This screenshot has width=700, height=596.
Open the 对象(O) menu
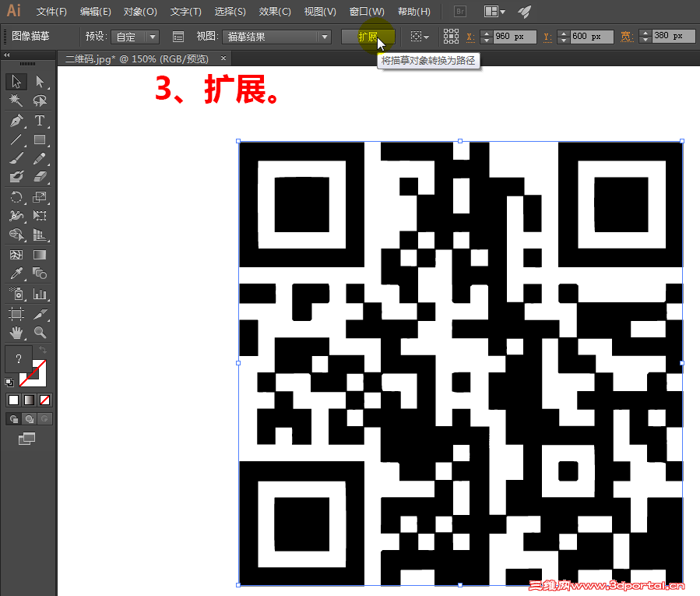tap(140, 12)
